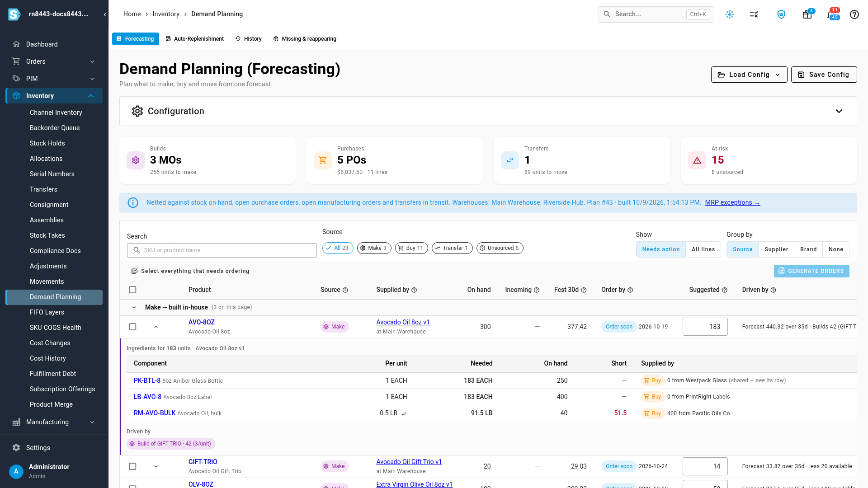868x488 pixels.
Task: Click the AI sparkle icon in header
Action: 730,14
